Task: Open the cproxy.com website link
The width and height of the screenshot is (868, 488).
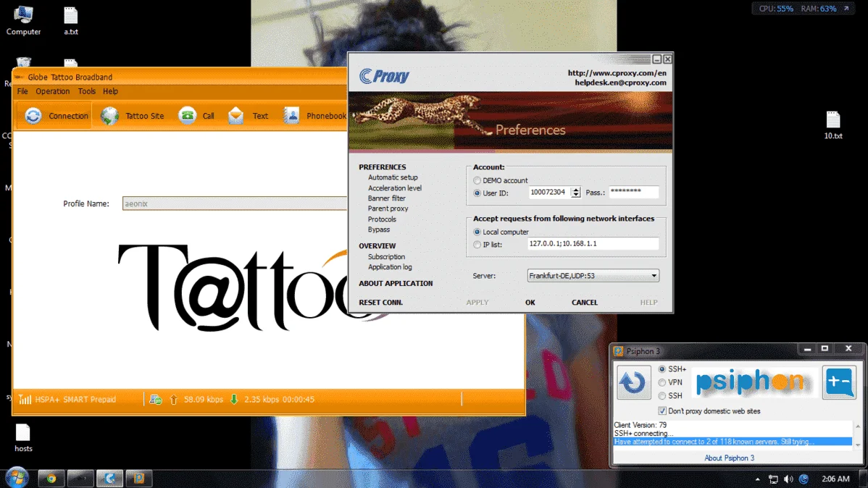Action: coord(617,73)
